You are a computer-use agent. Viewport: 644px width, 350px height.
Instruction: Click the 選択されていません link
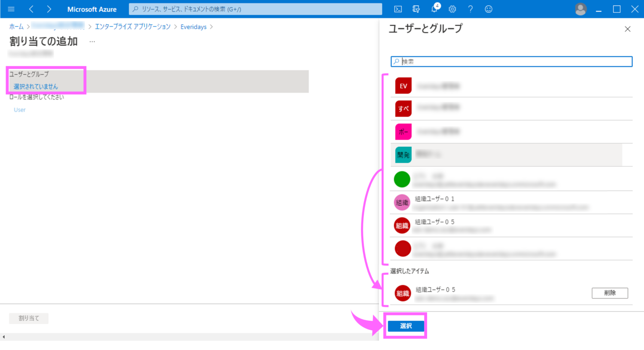(36, 87)
